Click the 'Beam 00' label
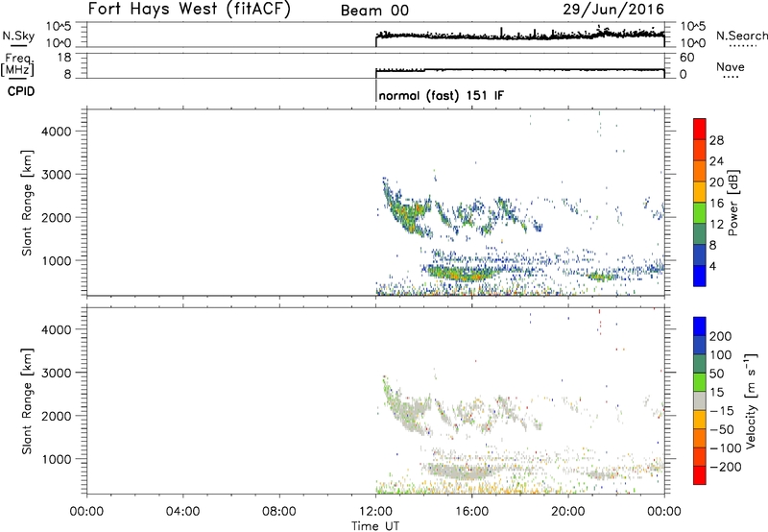The image size is (768, 532). coord(374,11)
